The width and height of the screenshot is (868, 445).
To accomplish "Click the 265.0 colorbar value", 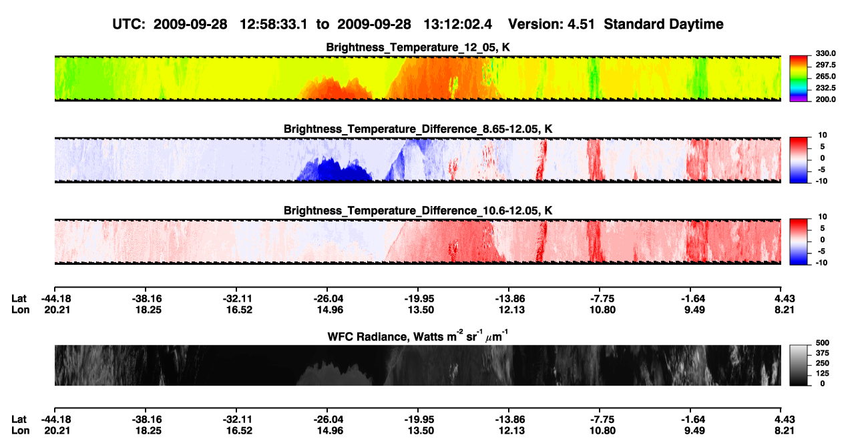I will point(826,77).
